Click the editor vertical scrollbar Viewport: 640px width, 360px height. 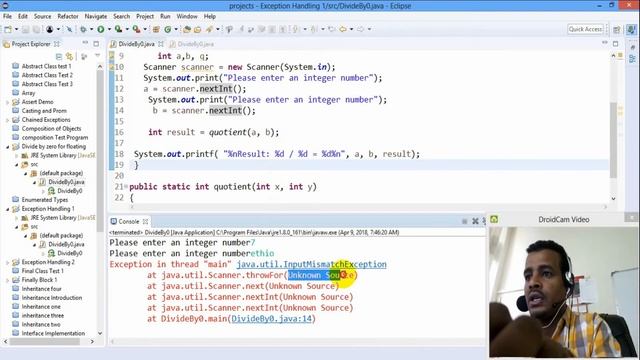[x=613, y=139]
